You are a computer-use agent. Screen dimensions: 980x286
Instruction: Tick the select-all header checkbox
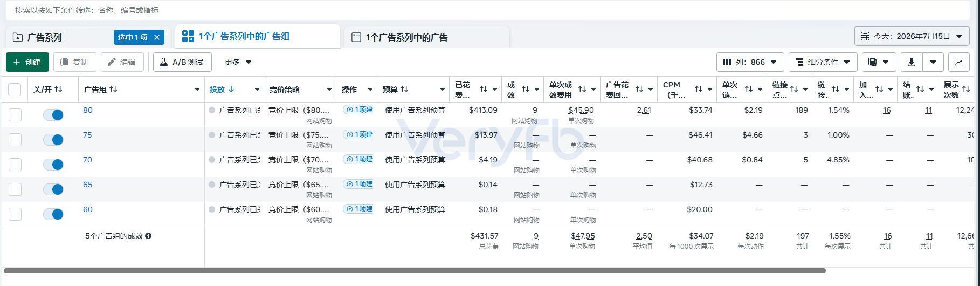point(15,90)
